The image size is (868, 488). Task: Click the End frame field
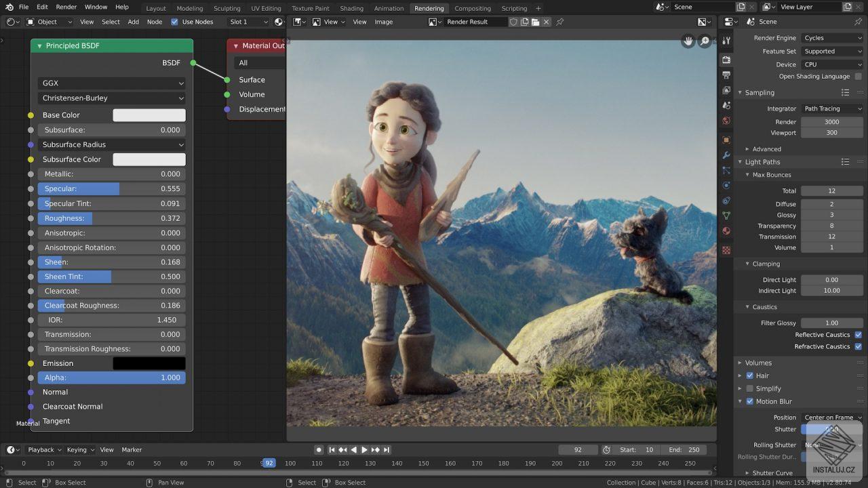pyautogui.click(x=684, y=449)
